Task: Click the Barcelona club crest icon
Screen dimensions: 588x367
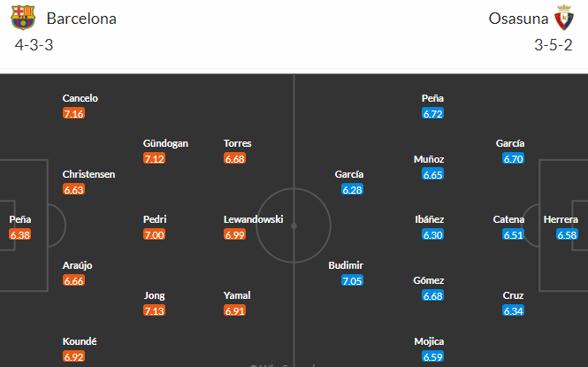Action: (x=23, y=18)
